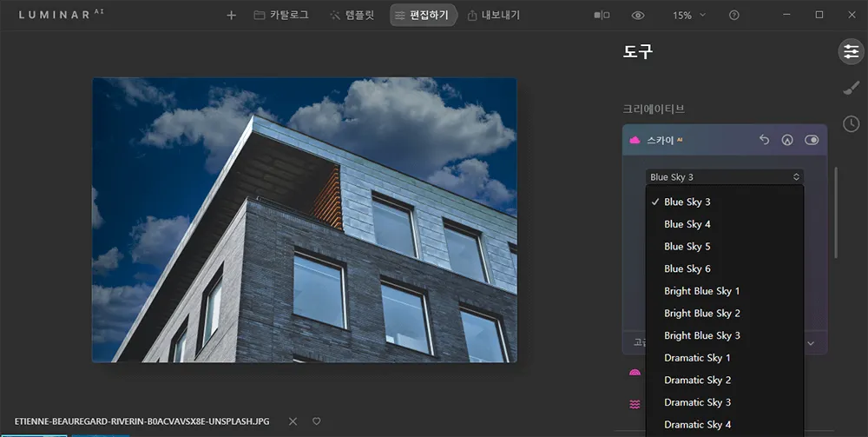This screenshot has height=437, width=868.
Task: Reset the Sky AI tool with undo arrow
Action: [x=764, y=140]
